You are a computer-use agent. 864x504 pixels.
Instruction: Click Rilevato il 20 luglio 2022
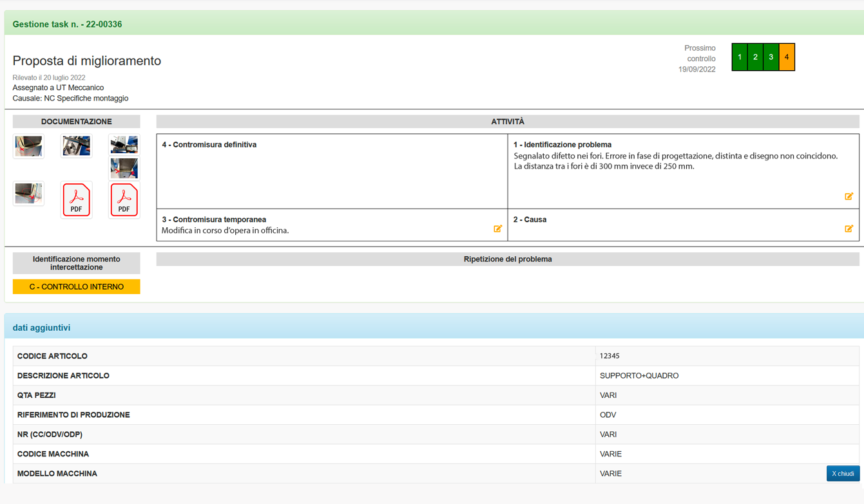click(x=49, y=78)
